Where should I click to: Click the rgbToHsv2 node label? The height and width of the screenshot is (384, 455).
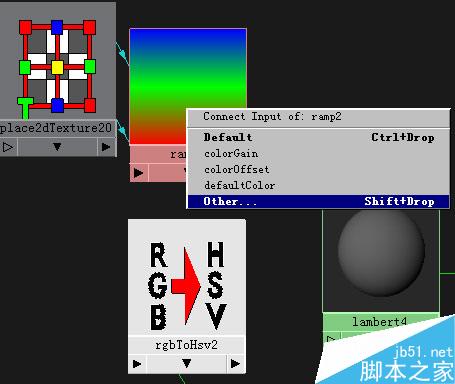coord(187,345)
